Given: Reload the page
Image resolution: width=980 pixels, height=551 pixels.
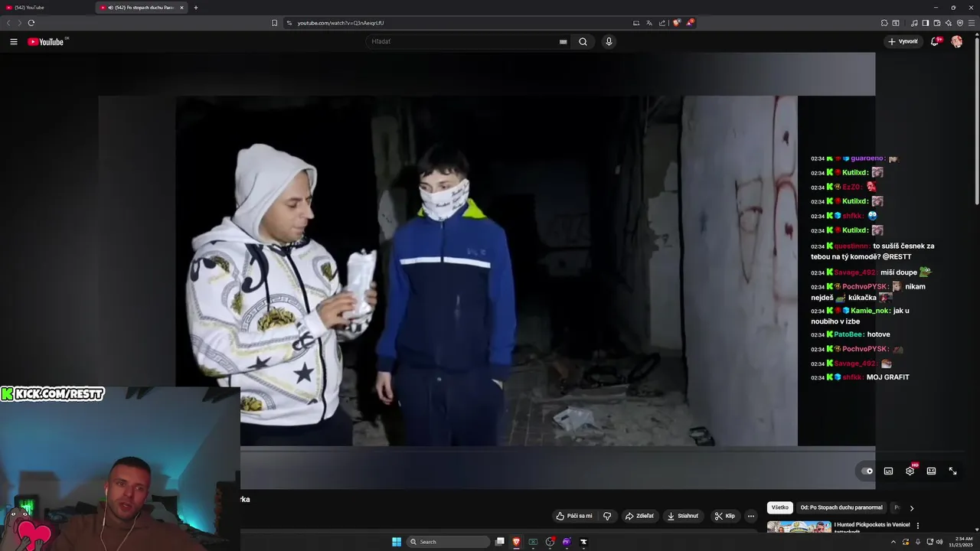Looking at the screenshot, I should click(x=31, y=23).
